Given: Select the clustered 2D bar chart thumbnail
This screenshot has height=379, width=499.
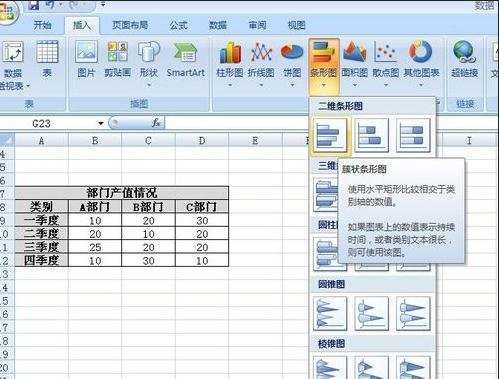Looking at the screenshot, I should click(330, 135).
